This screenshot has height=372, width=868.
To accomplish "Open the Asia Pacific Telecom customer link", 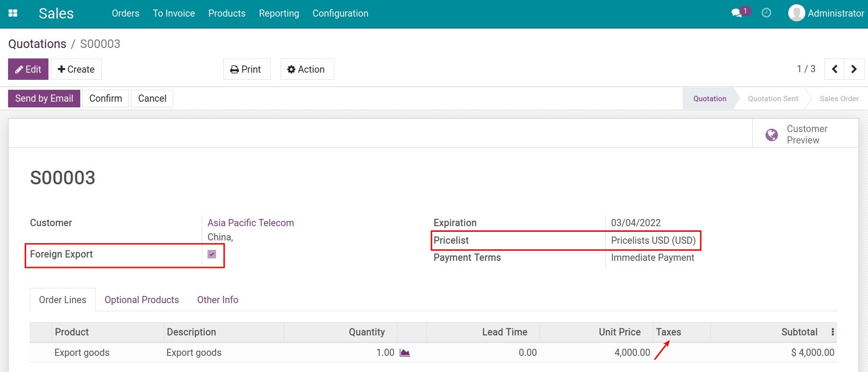I will pos(250,223).
